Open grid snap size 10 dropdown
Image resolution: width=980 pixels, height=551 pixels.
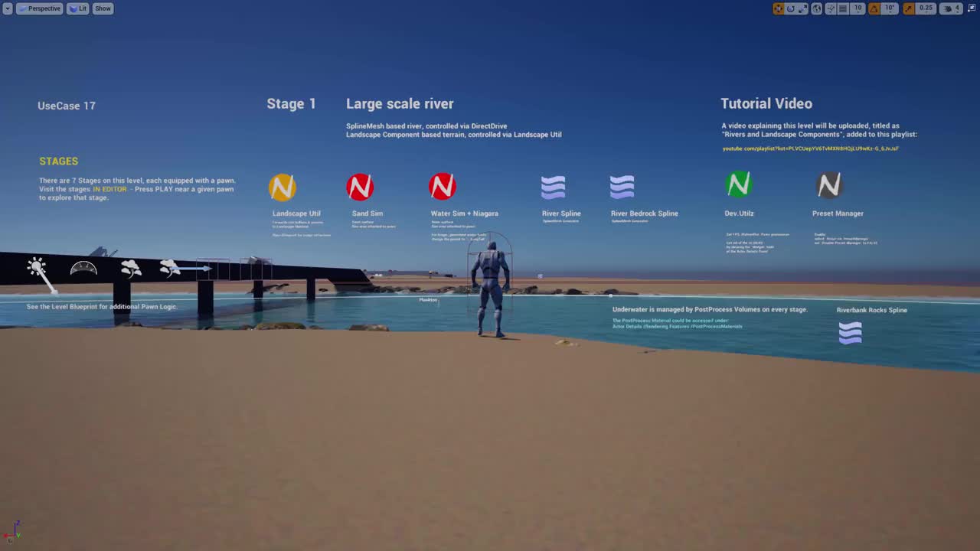(x=857, y=8)
